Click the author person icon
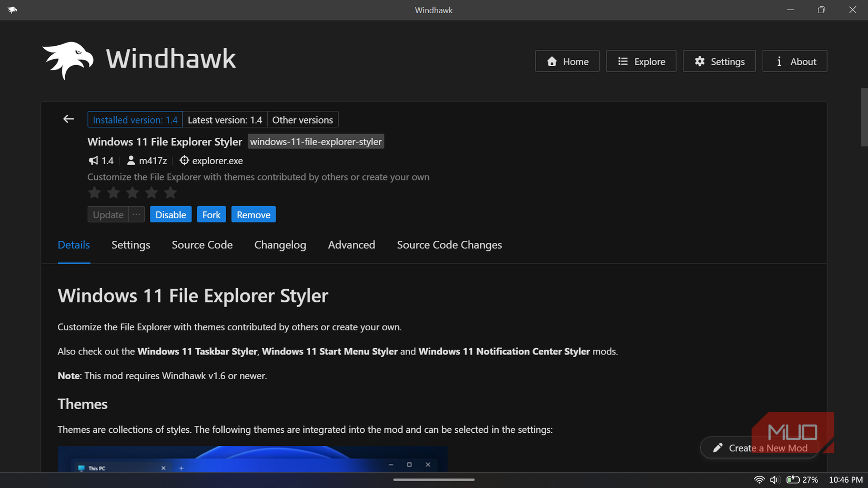868x488 pixels. (x=131, y=161)
